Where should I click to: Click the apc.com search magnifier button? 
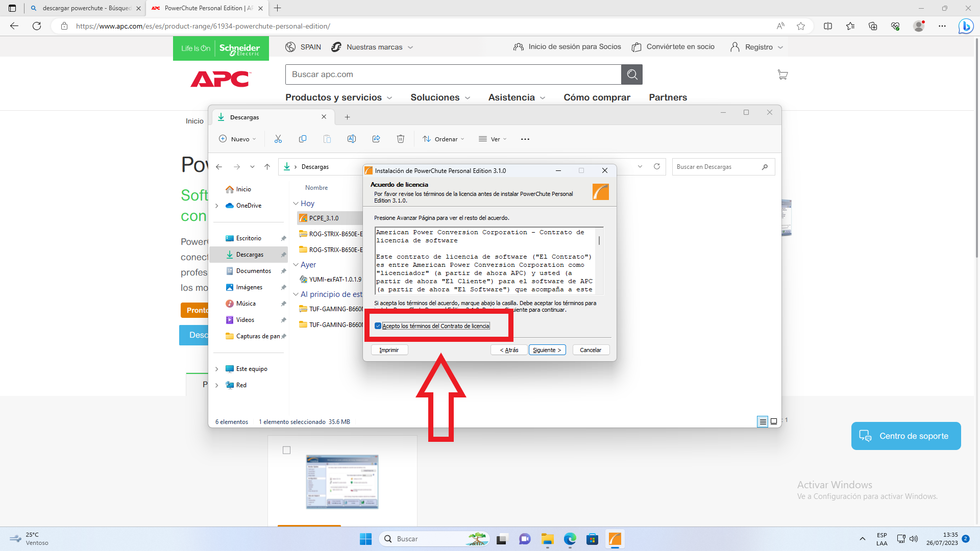(x=632, y=74)
